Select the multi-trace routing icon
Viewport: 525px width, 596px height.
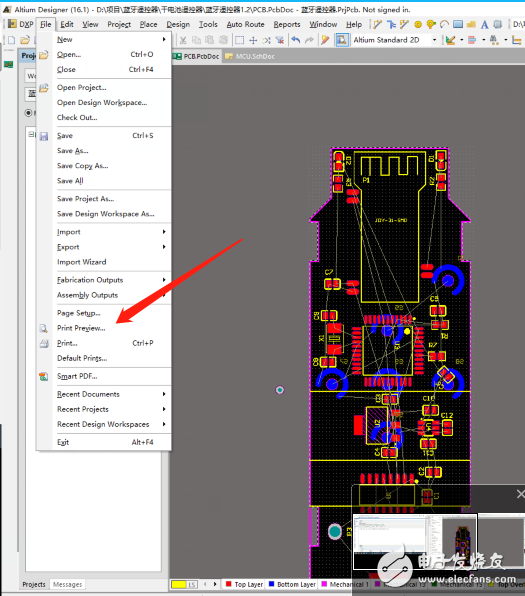(404, 24)
